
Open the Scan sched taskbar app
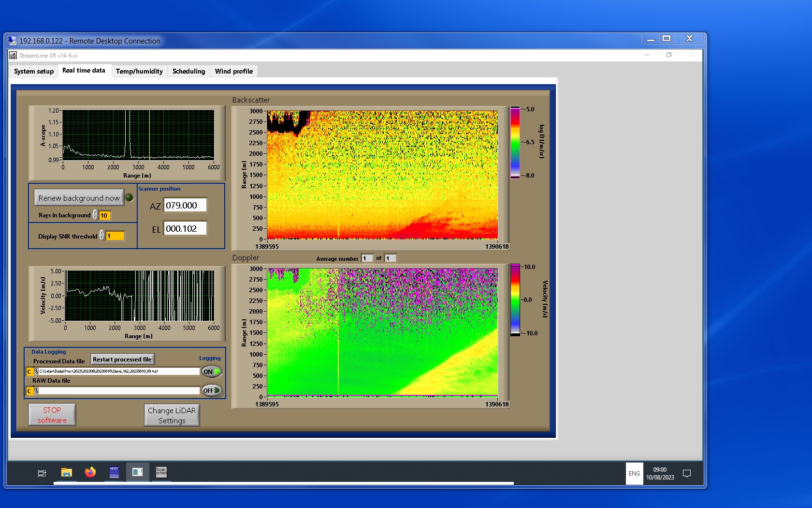(x=161, y=472)
